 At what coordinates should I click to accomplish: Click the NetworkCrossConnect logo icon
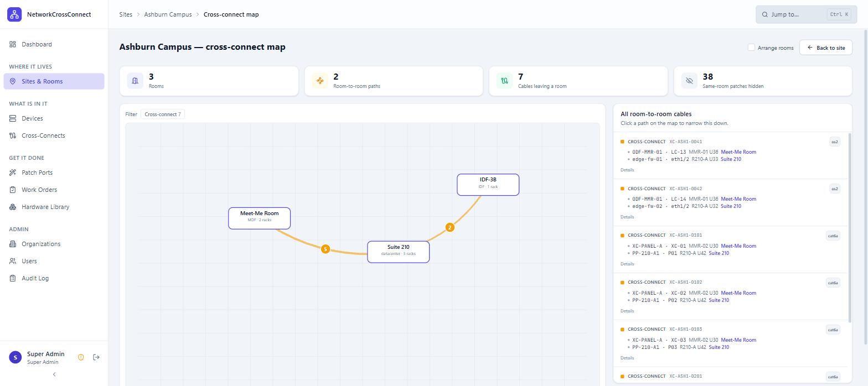14,14
